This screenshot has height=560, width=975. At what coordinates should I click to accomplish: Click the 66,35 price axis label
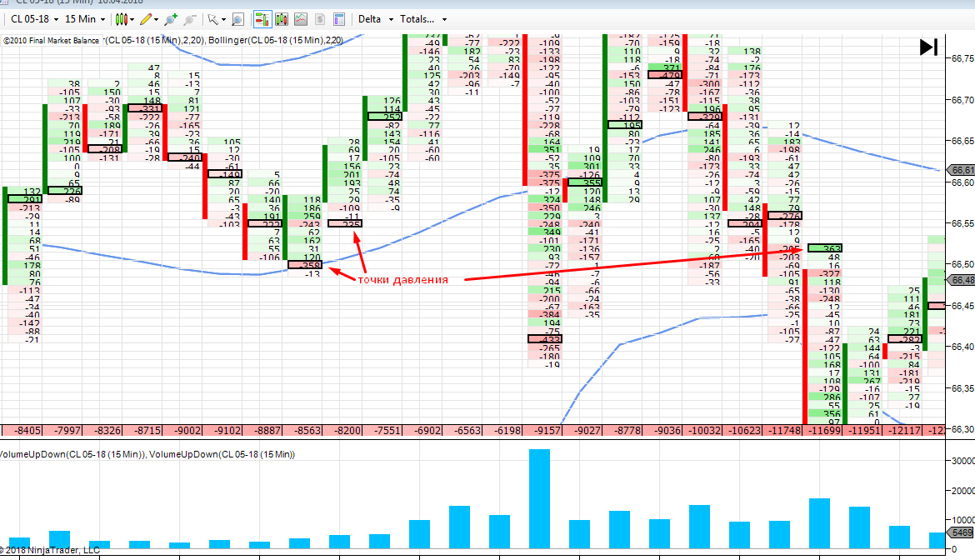pos(962,388)
